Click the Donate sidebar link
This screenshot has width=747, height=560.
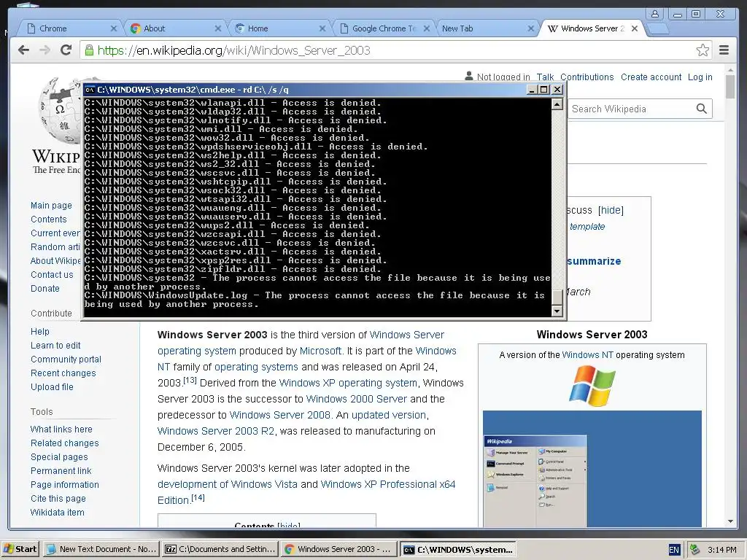coord(45,288)
